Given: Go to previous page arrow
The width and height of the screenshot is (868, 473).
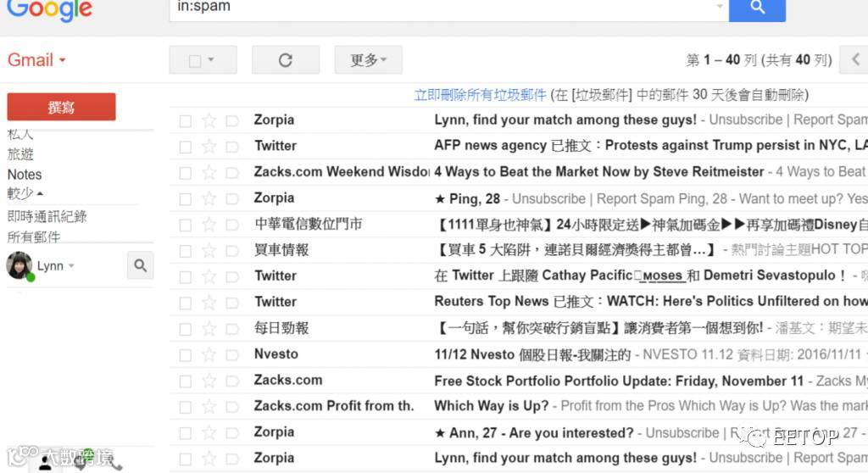Looking at the screenshot, I should [x=856, y=59].
